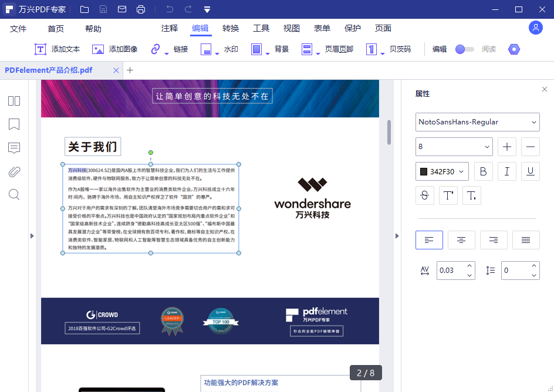Open the 342F30 text color swatch

442,171
